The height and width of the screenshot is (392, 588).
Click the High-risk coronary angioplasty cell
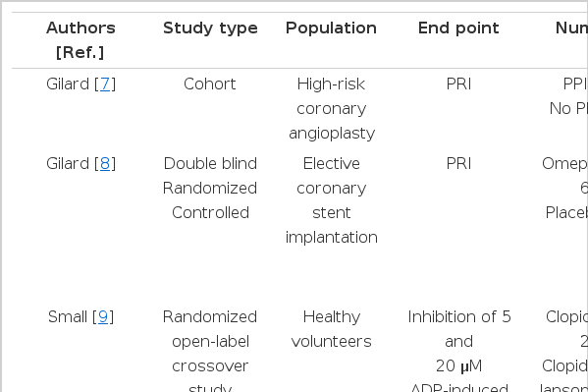coord(332,108)
